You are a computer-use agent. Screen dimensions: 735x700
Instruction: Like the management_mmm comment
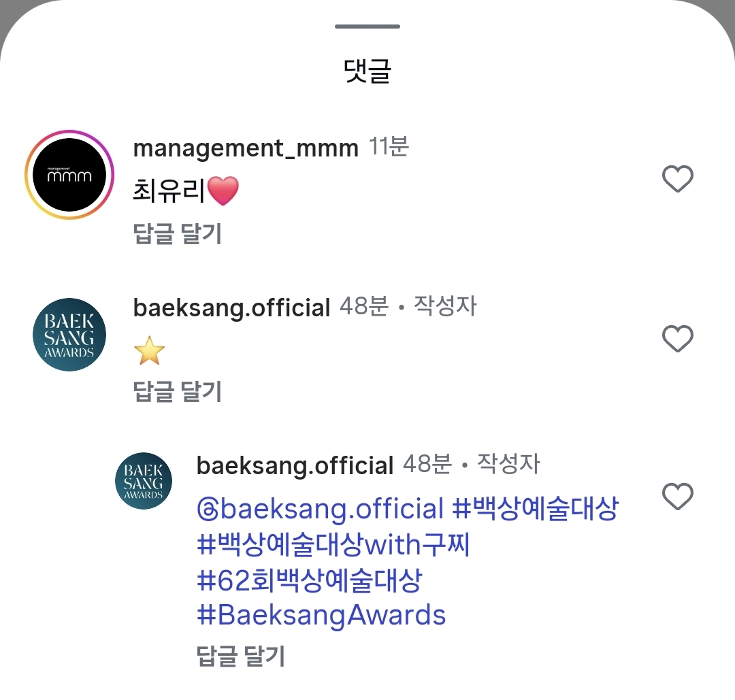[677, 178]
